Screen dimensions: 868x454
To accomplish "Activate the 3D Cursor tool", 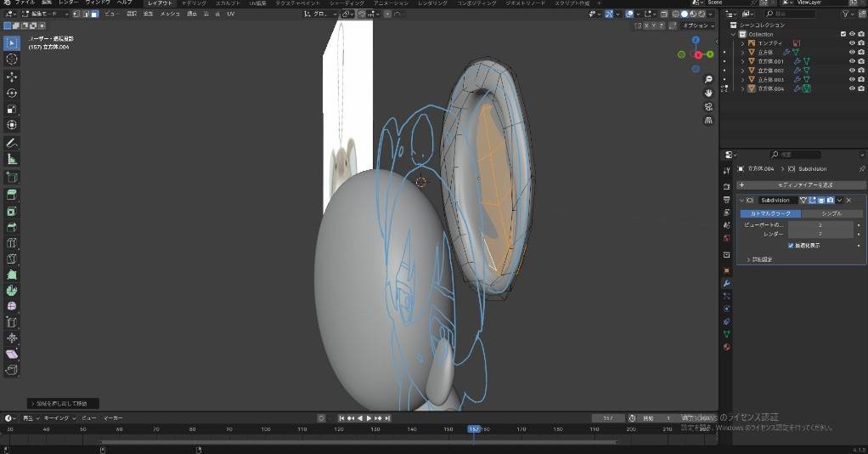I will tap(12, 59).
